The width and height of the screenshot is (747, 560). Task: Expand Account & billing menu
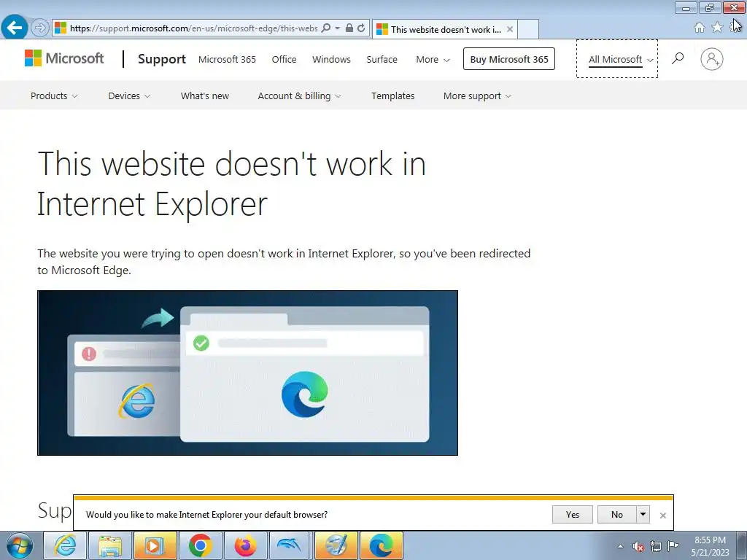point(299,96)
